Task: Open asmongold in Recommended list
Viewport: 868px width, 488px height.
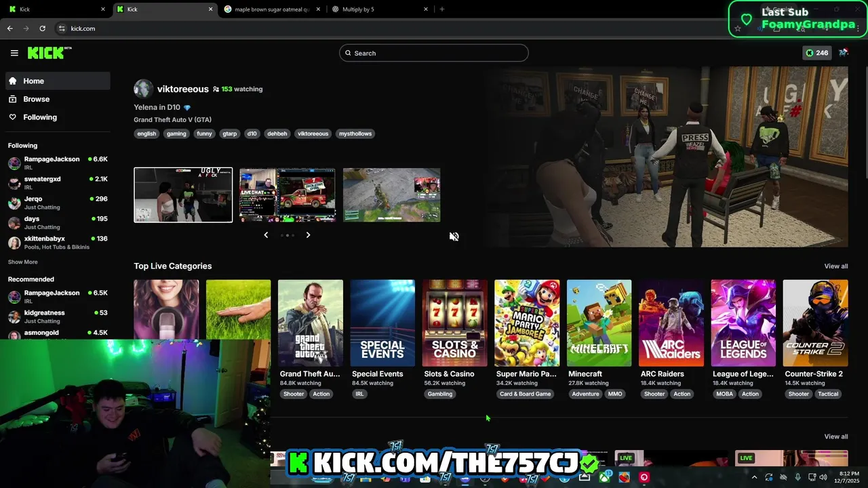Action: 58,333
